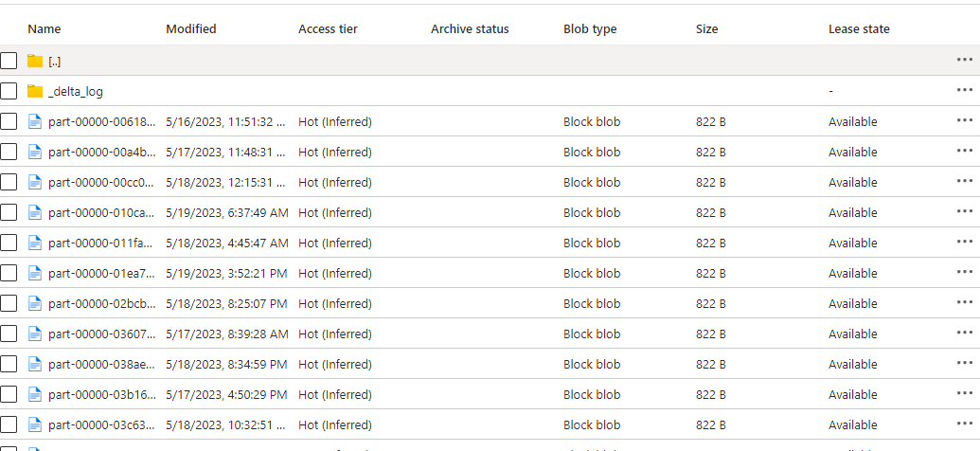This screenshot has height=451, width=980.
Task: Click the _delta_log folder icon
Action: [x=35, y=91]
